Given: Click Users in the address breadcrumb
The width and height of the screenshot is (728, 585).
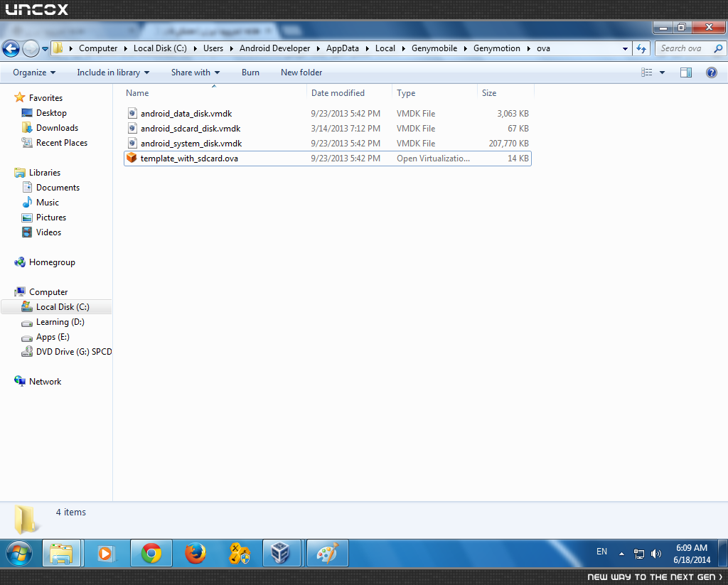Looking at the screenshot, I should (213, 48).
